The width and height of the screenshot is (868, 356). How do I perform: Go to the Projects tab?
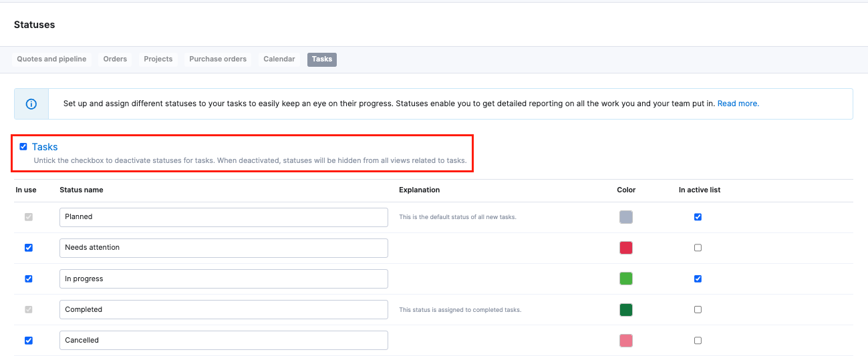click(158, 59)
